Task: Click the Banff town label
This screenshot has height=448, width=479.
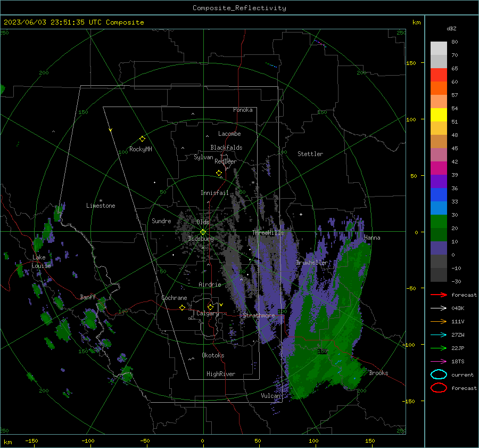Action: point(88,297)
